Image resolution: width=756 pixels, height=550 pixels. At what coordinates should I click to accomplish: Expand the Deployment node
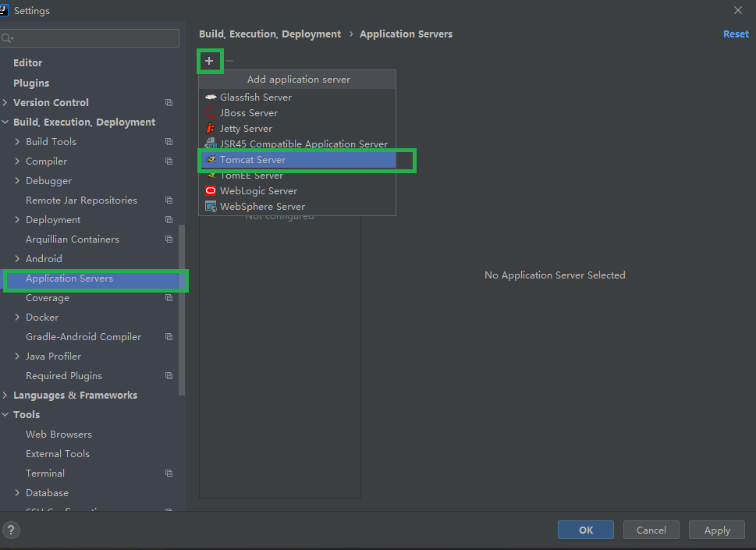click(x=17, y=220)
